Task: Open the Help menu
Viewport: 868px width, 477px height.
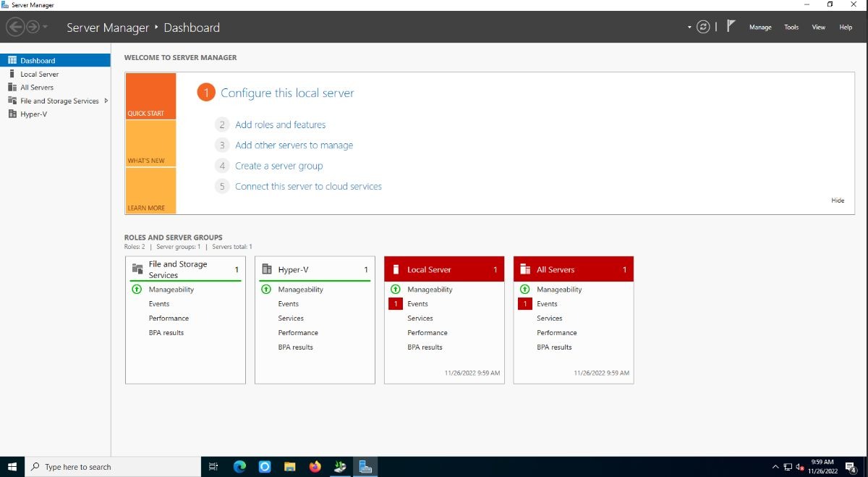Action: click(846, 28)
